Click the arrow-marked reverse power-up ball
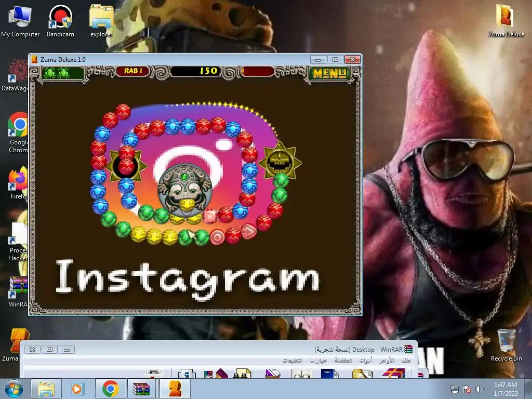 click(x=249, y=231)
